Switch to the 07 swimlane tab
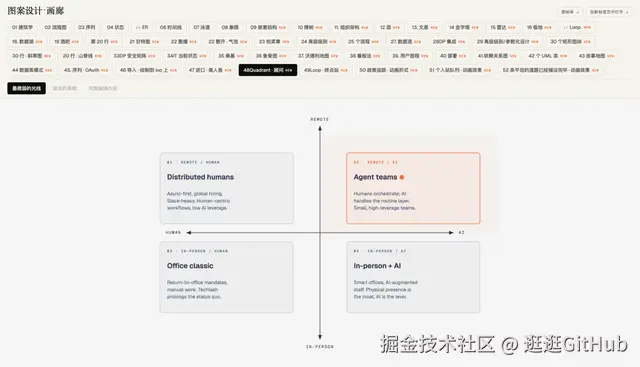This screenshot has width=640, height=367. pos(202,27)
